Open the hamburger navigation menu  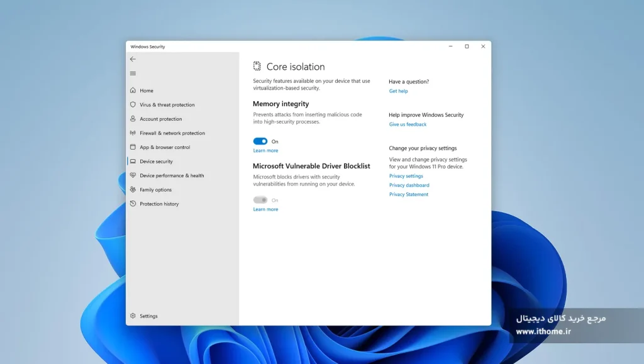tap(133, 74)
